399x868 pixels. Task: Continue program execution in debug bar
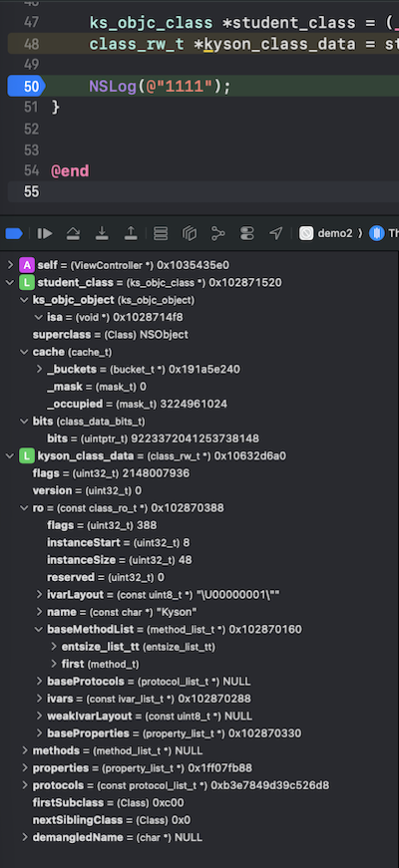(45, 233)
